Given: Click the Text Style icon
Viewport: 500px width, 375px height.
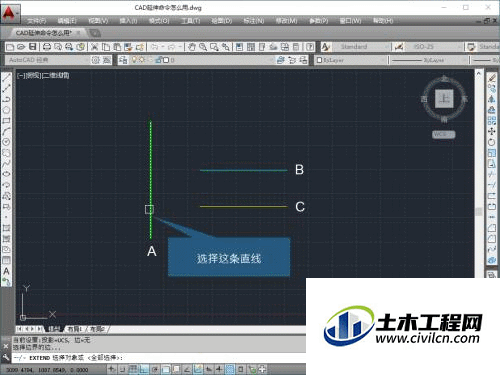Looking at the screenshot, I should pyautogui.click(x=326, y=47).
